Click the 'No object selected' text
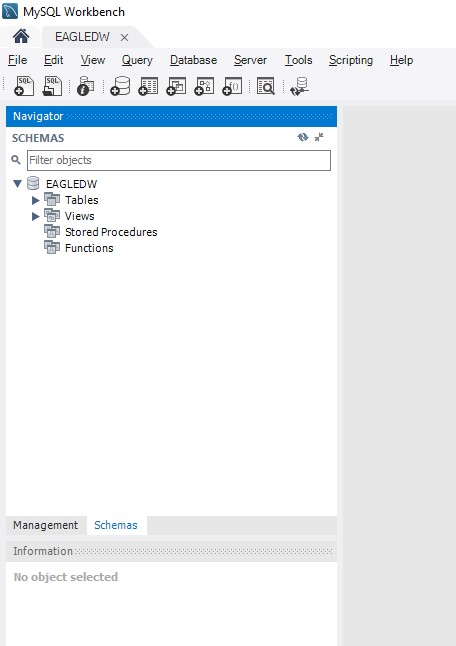This screenshot has width=456, height=646. (66, 577)
